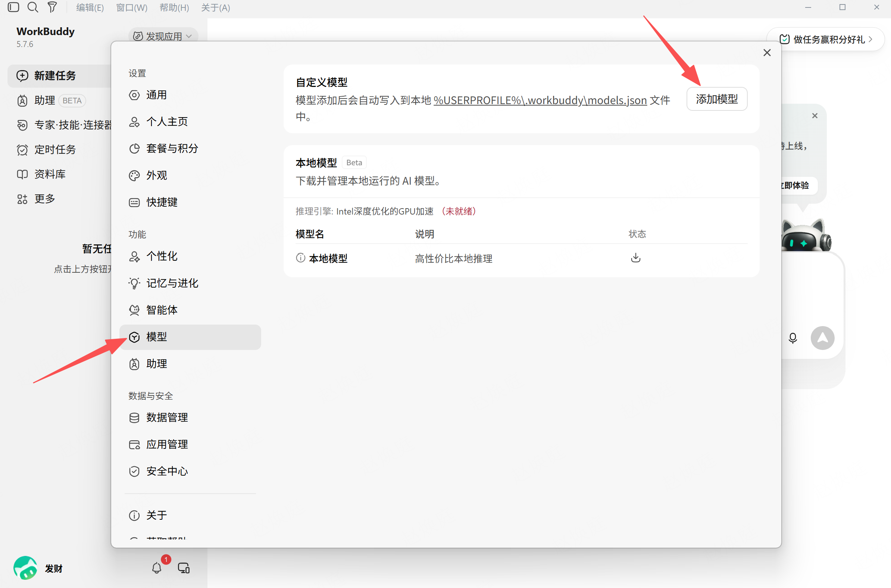Toggle the sidebar panel icon in title bar
Screen dimensions: 891x588
pyautogui.click(x=13, y=7)
